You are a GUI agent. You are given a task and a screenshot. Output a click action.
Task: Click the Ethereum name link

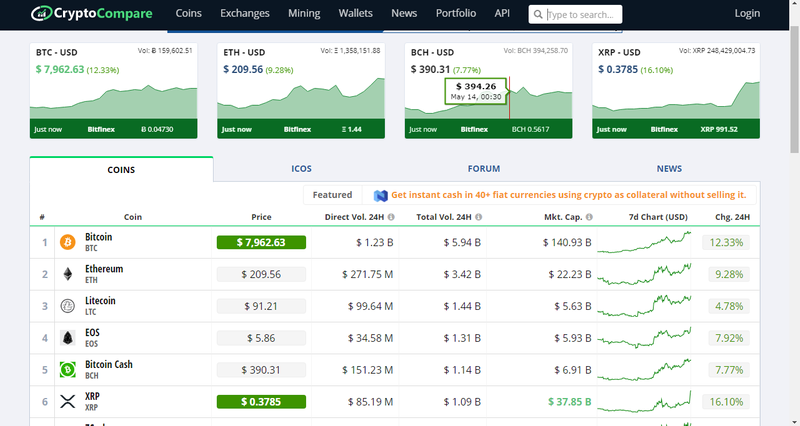click(104, 268)
